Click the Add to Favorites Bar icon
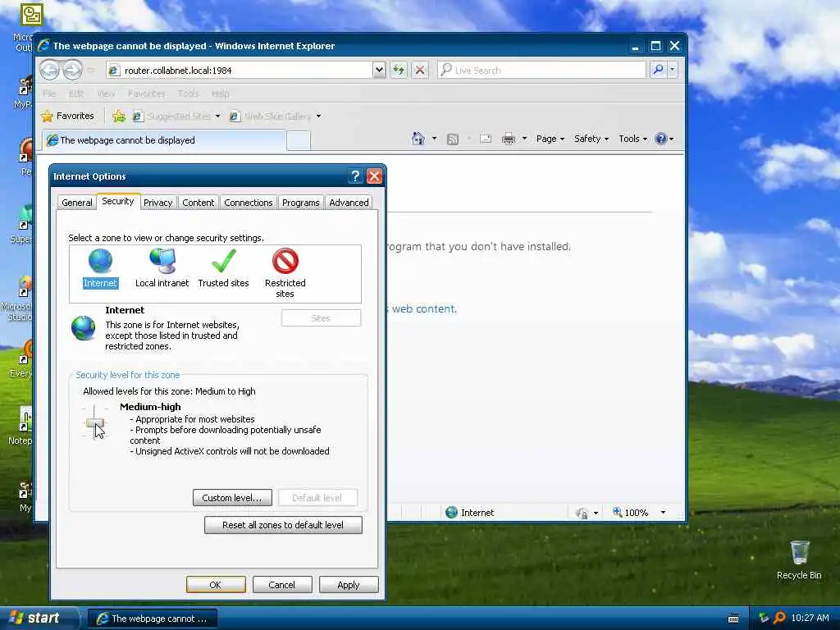The image size is (840, 630). pos(119,116)
